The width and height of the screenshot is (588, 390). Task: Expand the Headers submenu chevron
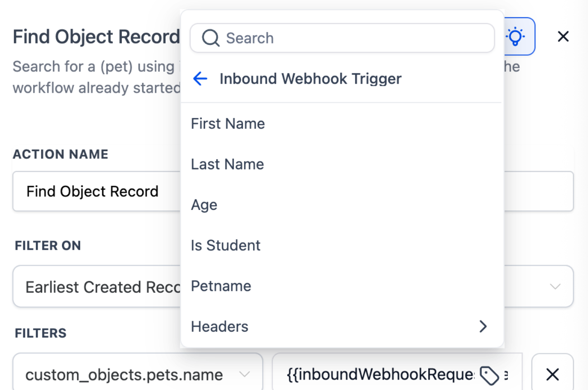coord(483,326)
